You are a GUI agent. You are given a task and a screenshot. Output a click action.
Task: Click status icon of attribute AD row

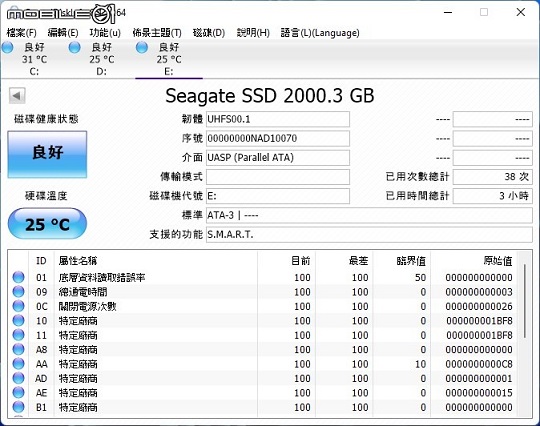pyautogui.click(x=18, y=378)
